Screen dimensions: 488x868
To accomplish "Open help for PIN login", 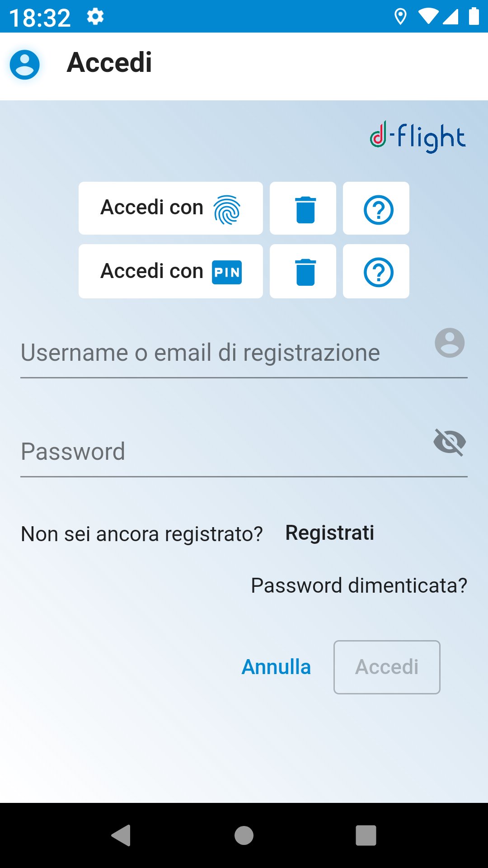I will [x=376, y=271].
